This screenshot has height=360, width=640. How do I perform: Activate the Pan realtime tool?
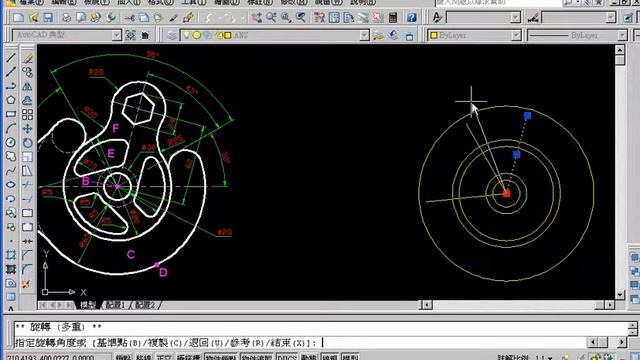tap(256, 18)
